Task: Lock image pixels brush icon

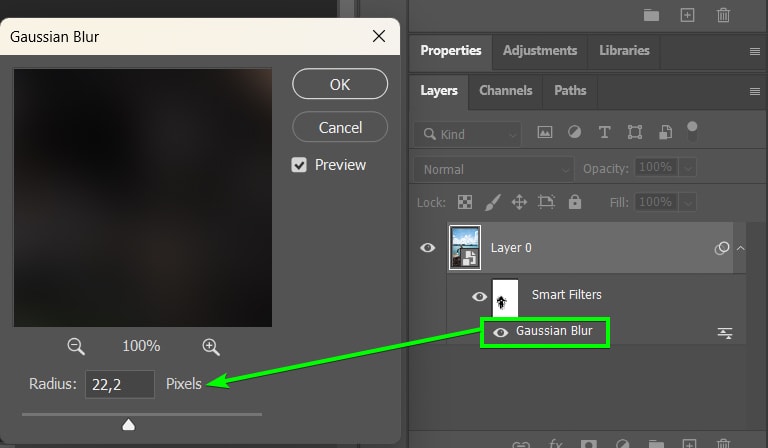Action: click(x=492, y=202)
